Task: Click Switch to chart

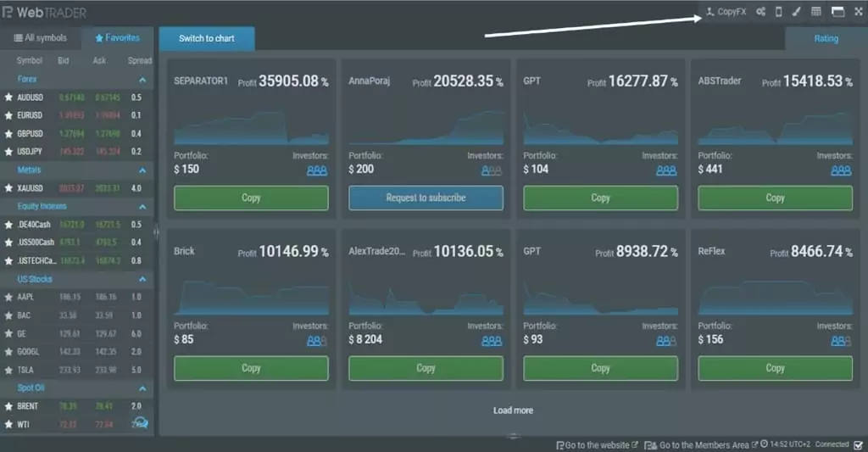Action: [x=207, y=38]
